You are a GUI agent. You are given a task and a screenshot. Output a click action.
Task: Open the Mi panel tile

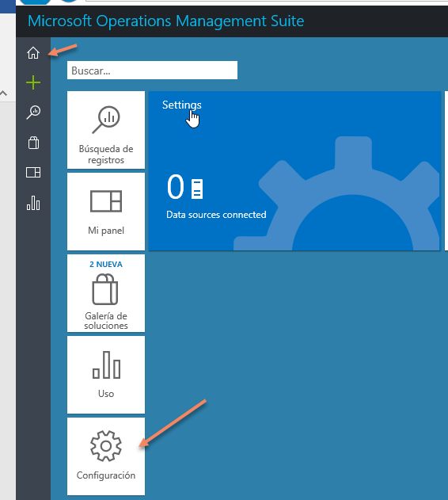tap(106, 212)
